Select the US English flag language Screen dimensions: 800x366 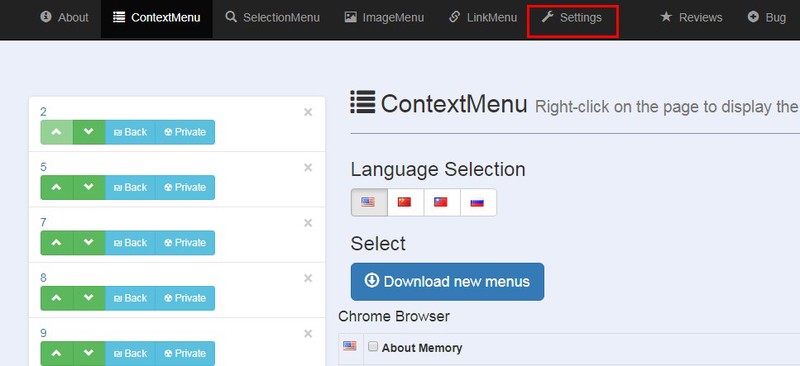(x=368, y=202)
